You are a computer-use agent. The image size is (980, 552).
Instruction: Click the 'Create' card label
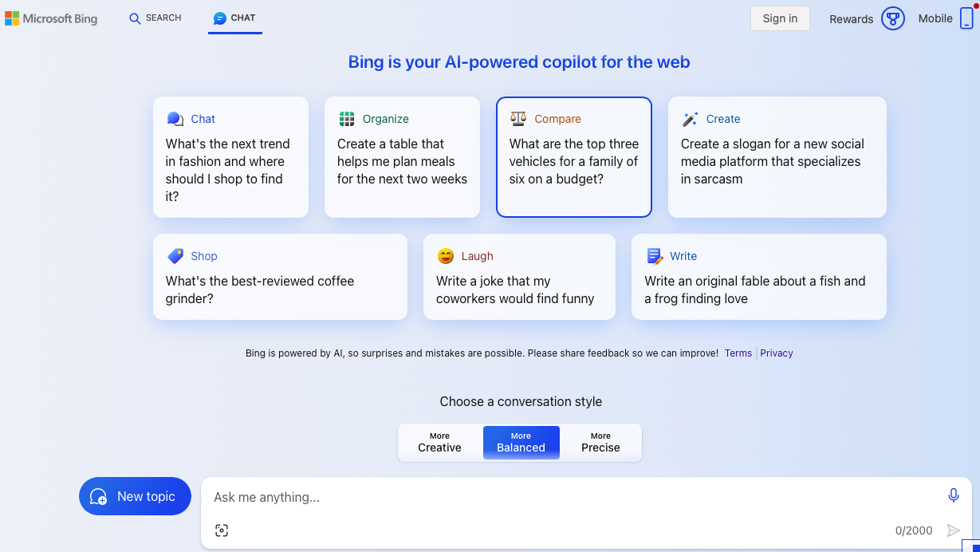(723, 119)
